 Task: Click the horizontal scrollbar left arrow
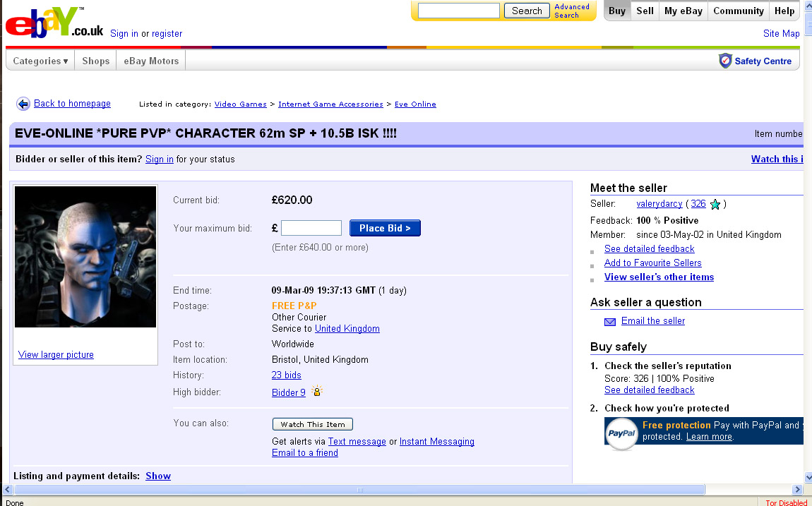7,490
